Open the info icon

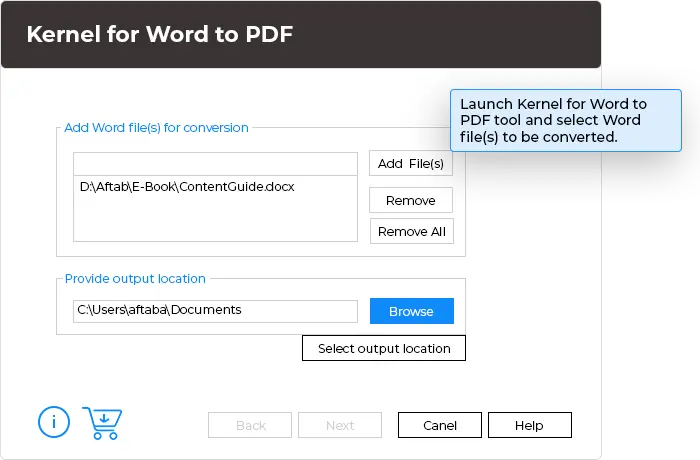tap(54, 422)
